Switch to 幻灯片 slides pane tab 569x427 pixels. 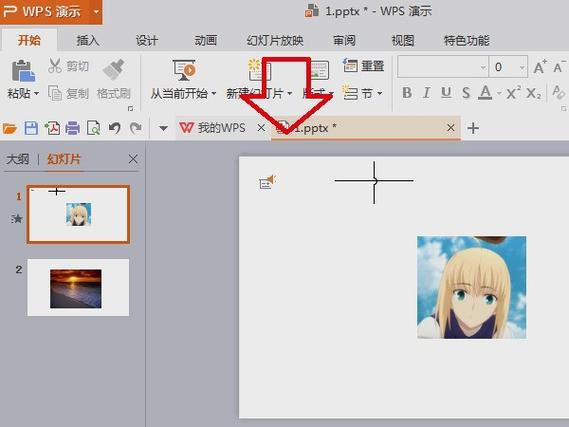[64, 159]
